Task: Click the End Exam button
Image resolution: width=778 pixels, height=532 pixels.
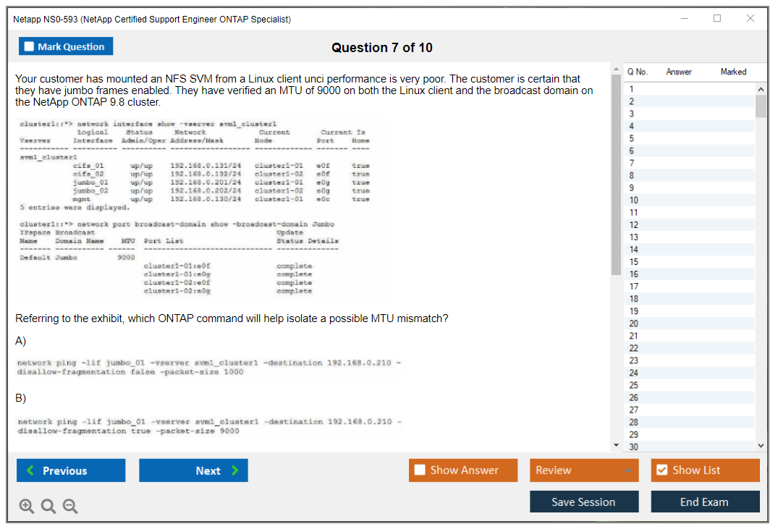Action: click(x=705, y=502)
